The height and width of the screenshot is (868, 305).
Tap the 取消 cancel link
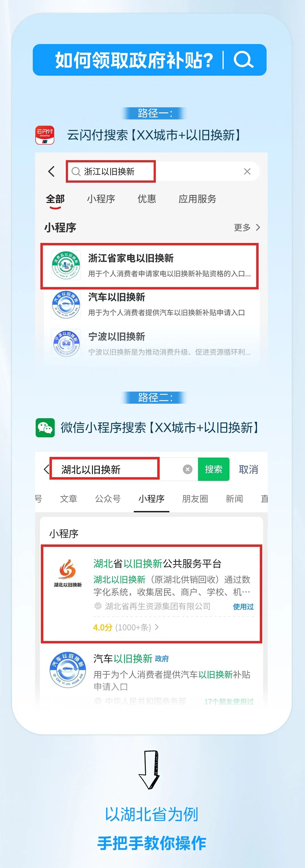(249, 469)
